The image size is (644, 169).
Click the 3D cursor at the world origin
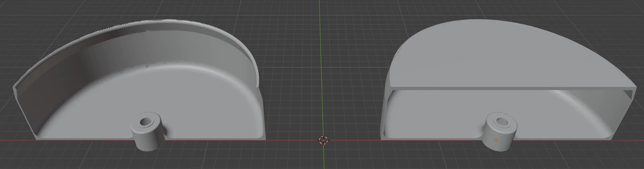[324, 140]
